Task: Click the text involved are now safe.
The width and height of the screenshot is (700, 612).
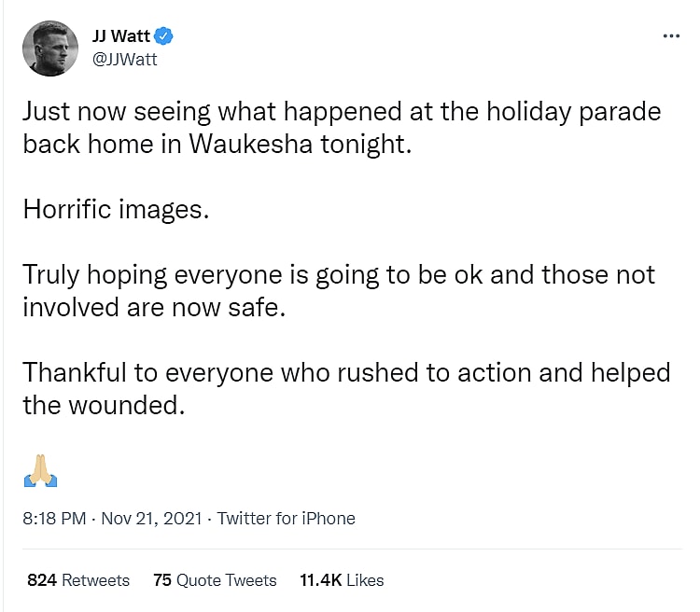Action: pos(152,307)
